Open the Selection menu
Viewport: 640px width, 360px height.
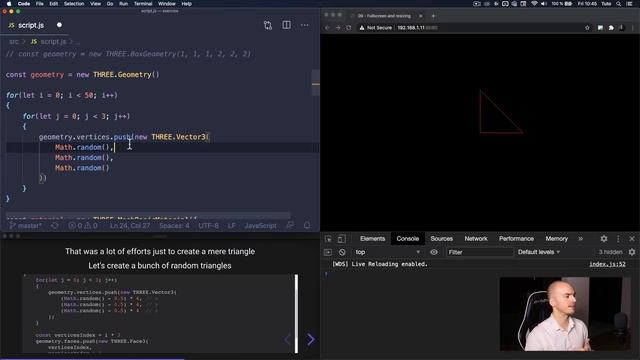(74, 4)
